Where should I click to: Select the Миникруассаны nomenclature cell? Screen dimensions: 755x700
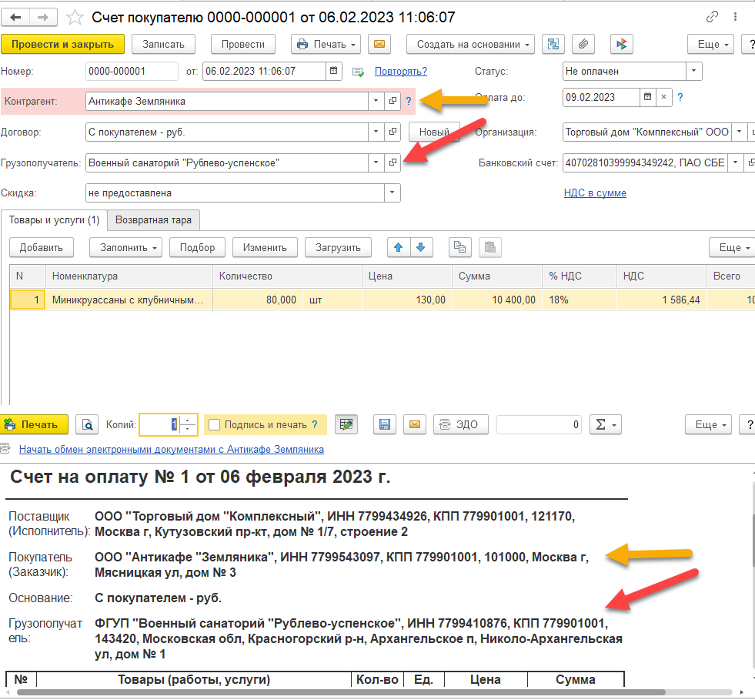[x=129, y=300]
